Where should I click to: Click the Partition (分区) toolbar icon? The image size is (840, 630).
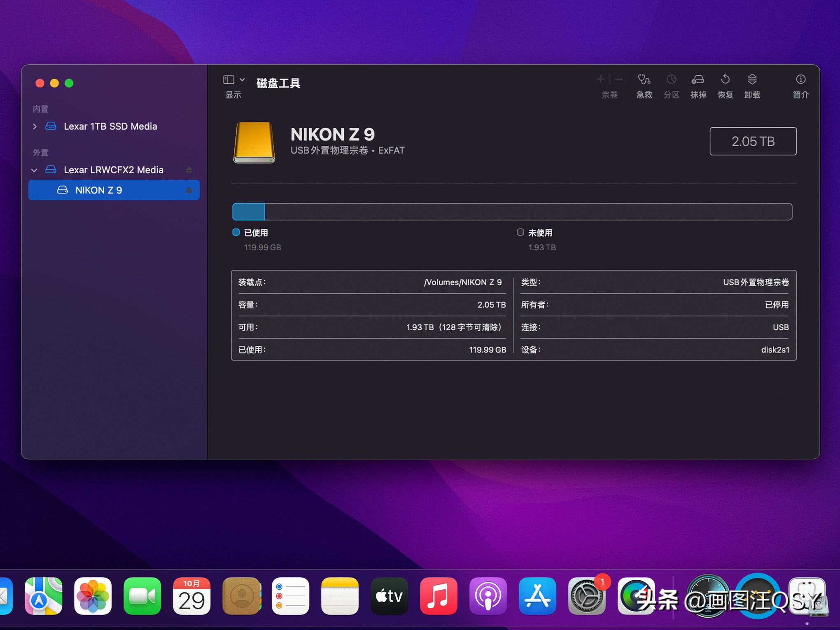point(671,80)
